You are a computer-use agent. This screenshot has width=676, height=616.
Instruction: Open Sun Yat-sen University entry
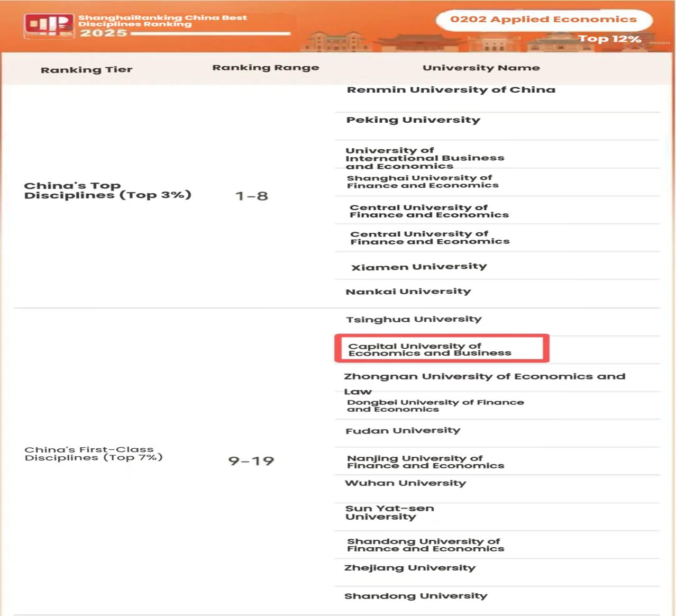click(389, 512)
